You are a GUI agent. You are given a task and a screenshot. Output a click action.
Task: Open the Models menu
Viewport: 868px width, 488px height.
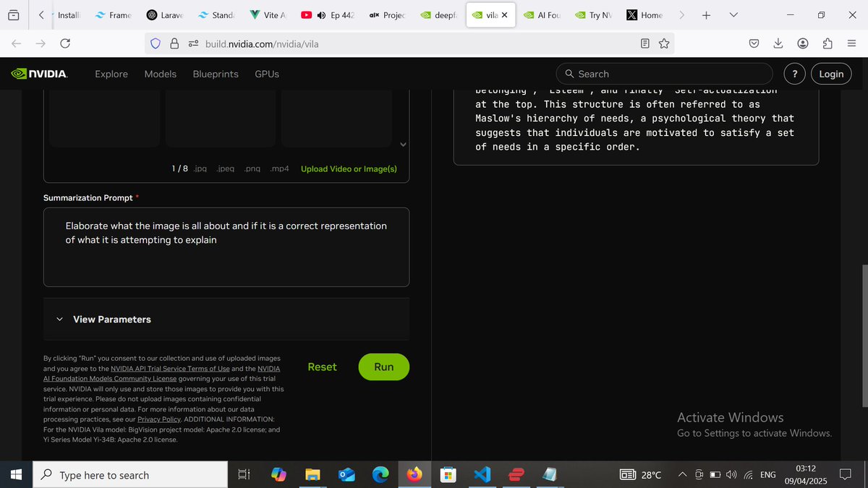161,74
